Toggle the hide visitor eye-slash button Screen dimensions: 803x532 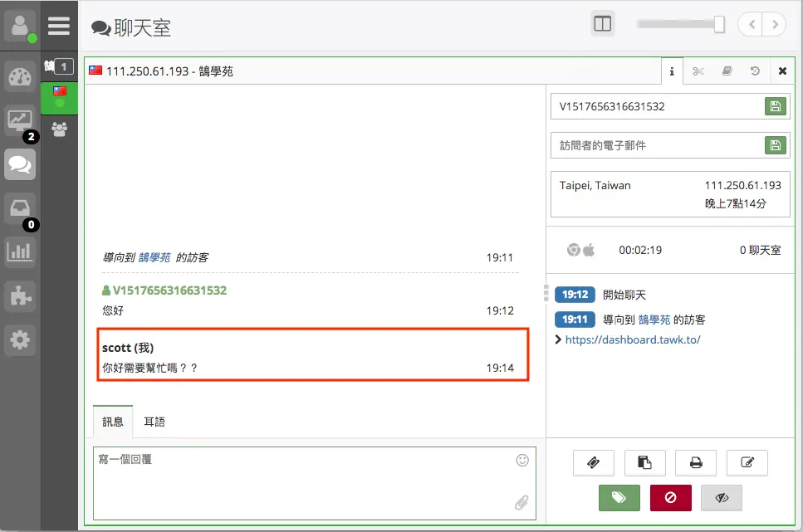722,498
